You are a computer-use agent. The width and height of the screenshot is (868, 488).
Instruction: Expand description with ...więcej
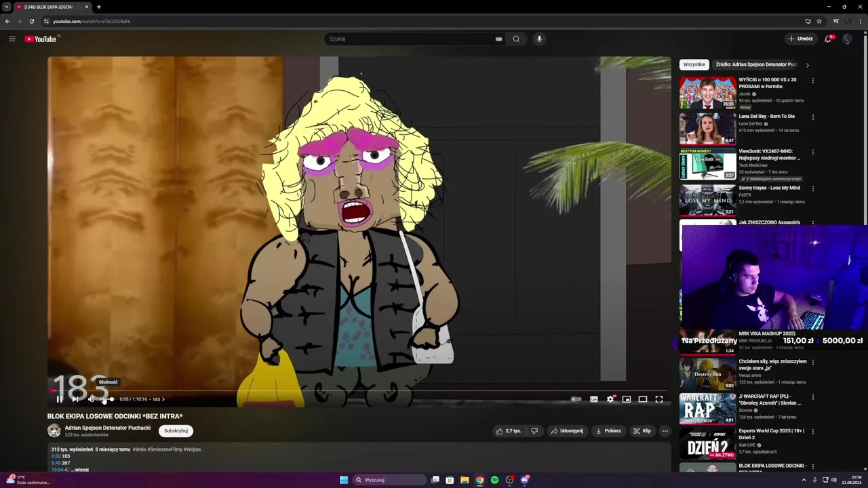point(80,470)
